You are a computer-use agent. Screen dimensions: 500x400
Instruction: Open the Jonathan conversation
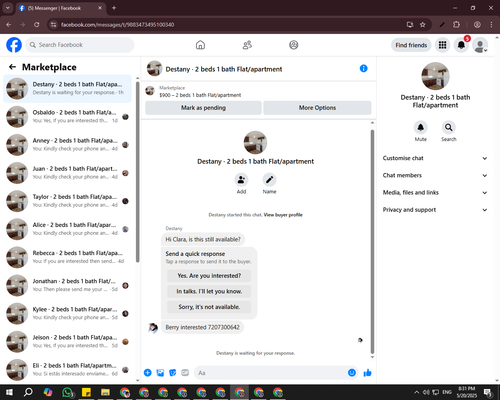click(67, 286)
